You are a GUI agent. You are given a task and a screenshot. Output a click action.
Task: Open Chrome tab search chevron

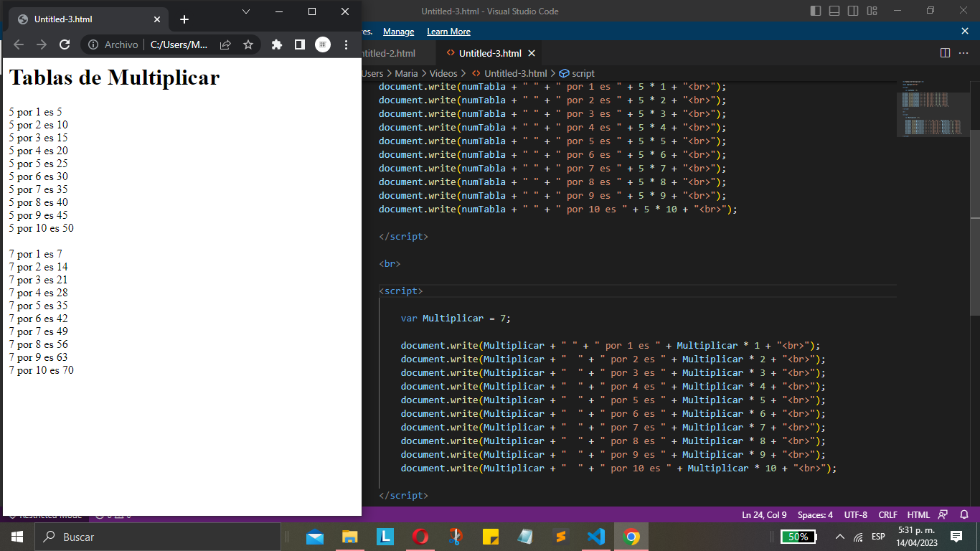point(246,11)
